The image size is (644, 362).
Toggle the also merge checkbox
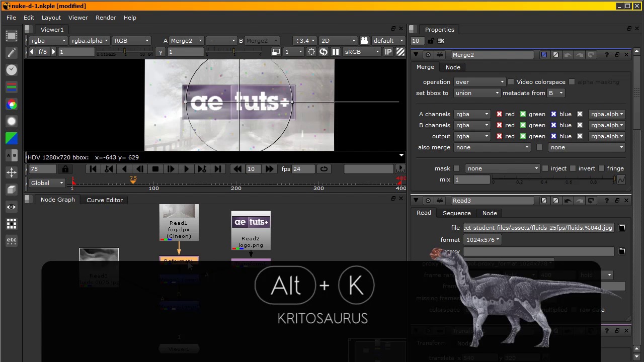point(540,147)
